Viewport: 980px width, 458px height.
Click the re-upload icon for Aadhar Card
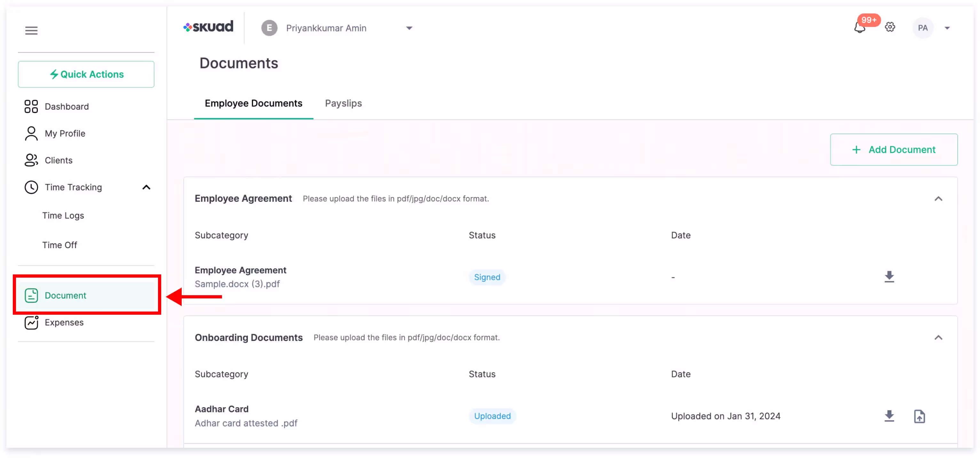(919, 416)
